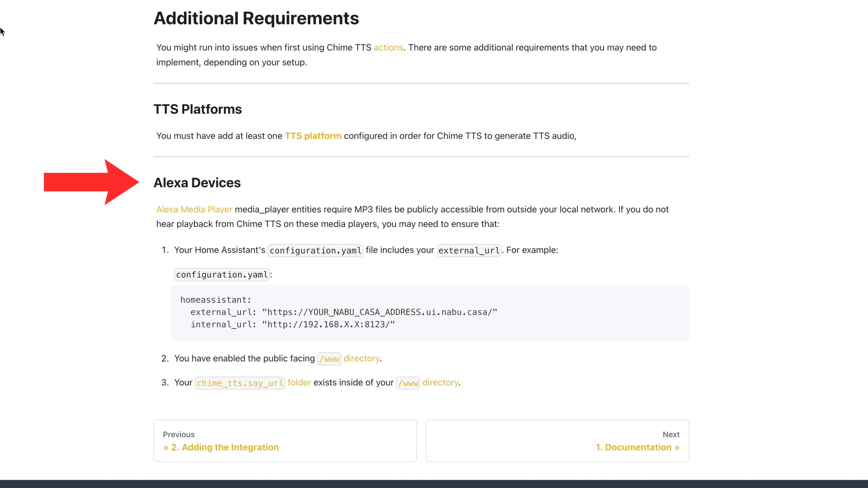The image size is (868, 488).
Task: Click the 'directory' link in step 3
Action: coord(440,382)
